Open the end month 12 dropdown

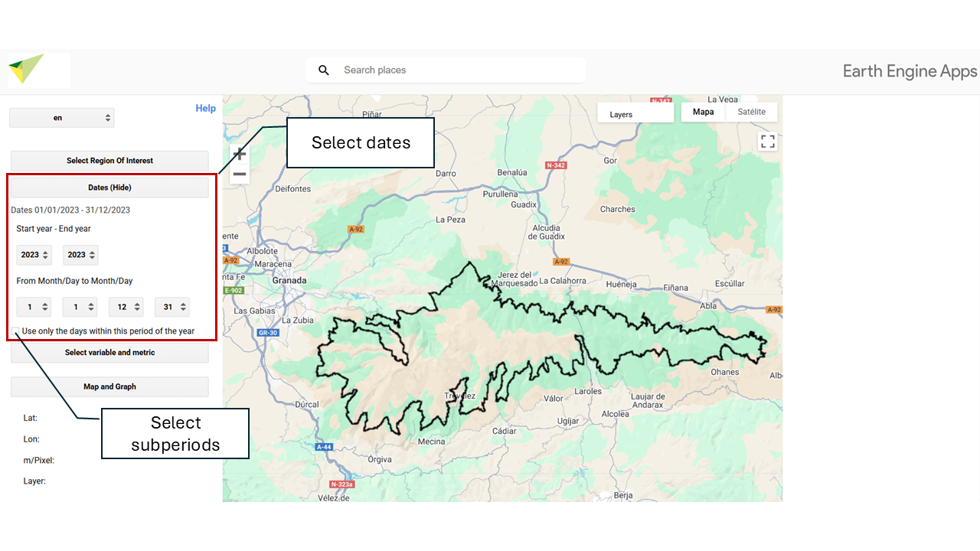point(126,307)
